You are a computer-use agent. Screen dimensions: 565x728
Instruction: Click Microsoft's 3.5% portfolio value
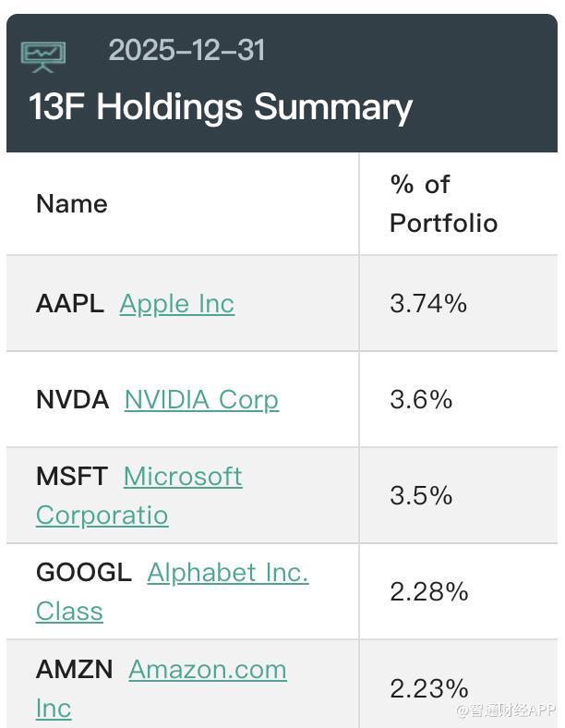coord(421,496)
